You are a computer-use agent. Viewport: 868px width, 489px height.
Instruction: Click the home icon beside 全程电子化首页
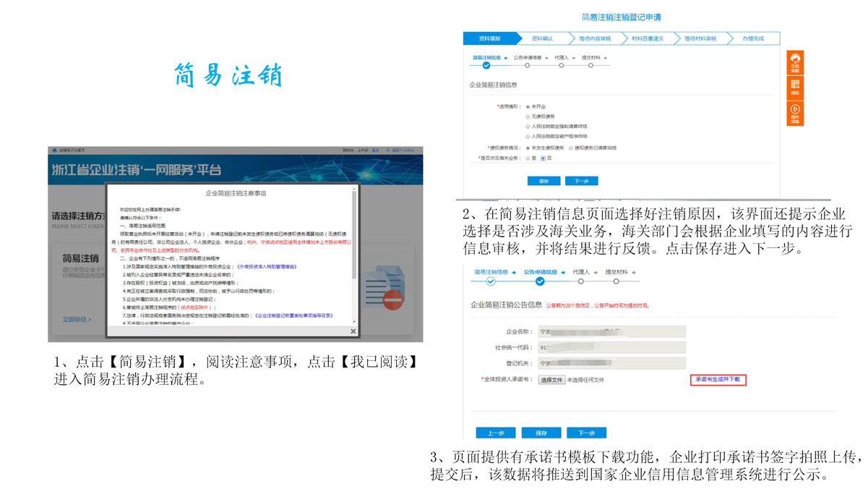(53, 150)
